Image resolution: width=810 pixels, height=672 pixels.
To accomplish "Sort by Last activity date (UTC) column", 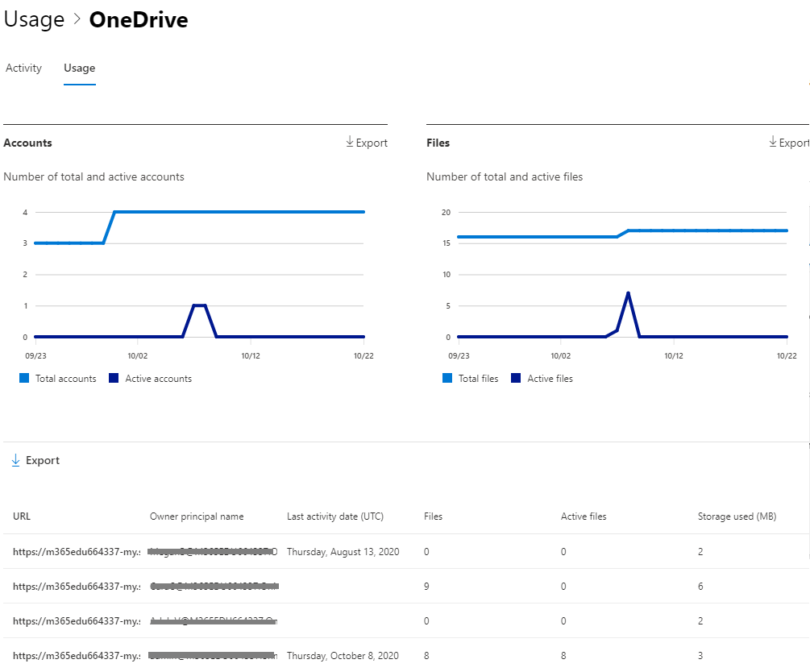I will (x=335, y=516).
